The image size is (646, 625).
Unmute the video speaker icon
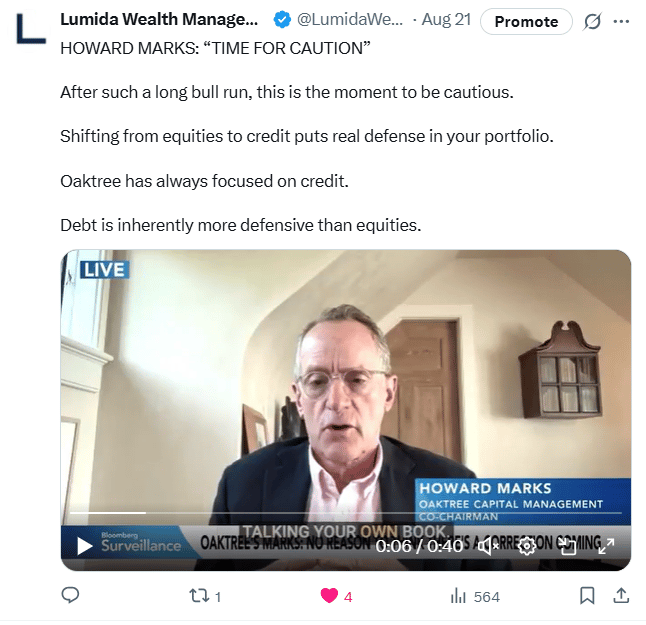[x=489, y=546]
